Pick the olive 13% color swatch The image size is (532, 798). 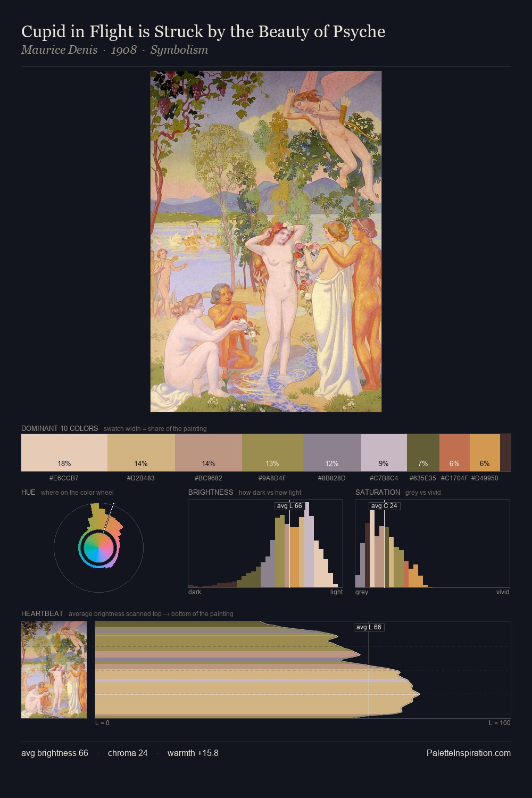(272, 453)
